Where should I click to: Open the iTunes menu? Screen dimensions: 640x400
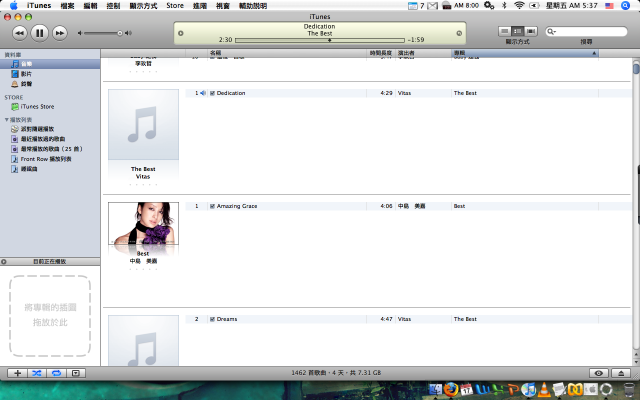(39, 6)
